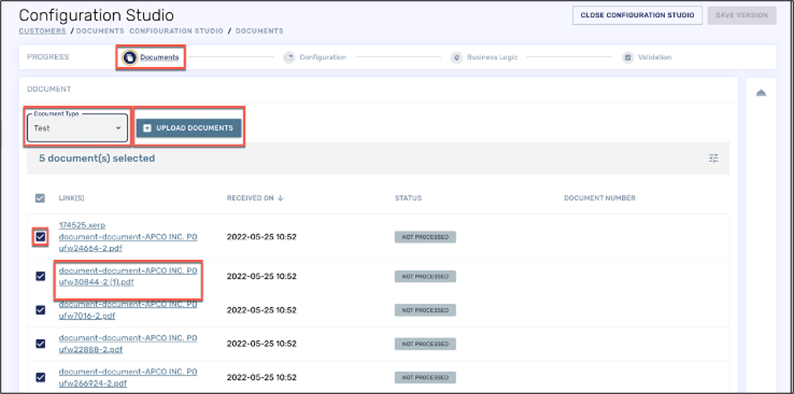
Task: Click Close Configuration Studio button
Action: pos(637,15)
